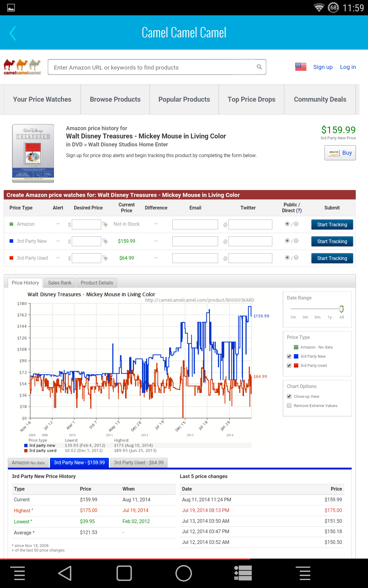
Task: Tap the back chevron in the header
Action: [x=13, y=33]
